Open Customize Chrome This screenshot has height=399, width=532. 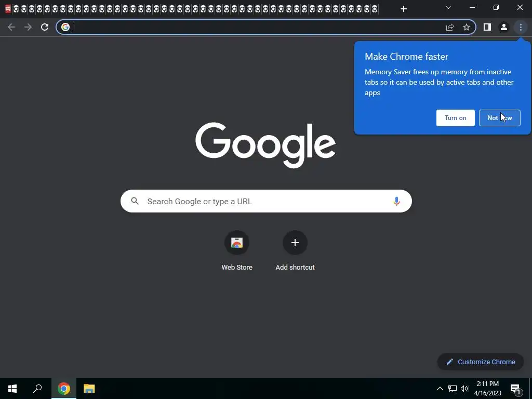[x=481, y=362]
